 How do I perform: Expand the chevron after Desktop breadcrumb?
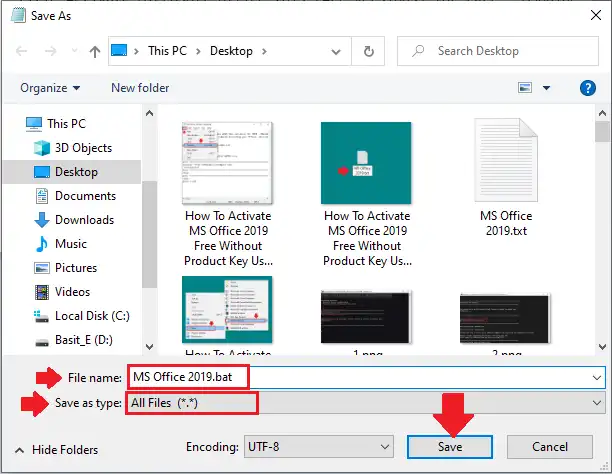[264, 51]
